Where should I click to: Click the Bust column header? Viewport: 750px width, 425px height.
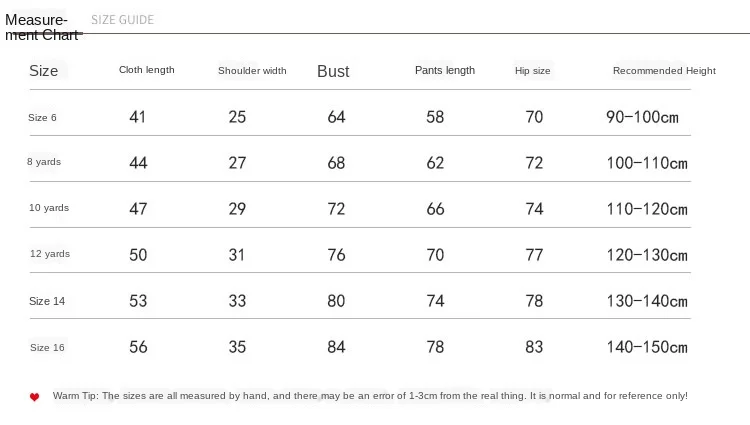tap(333, 71)
